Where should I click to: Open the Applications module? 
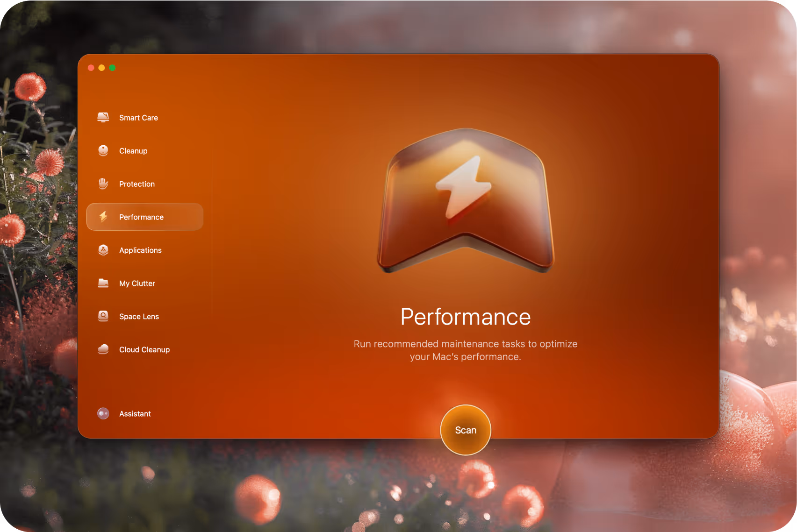pos(140,250)
